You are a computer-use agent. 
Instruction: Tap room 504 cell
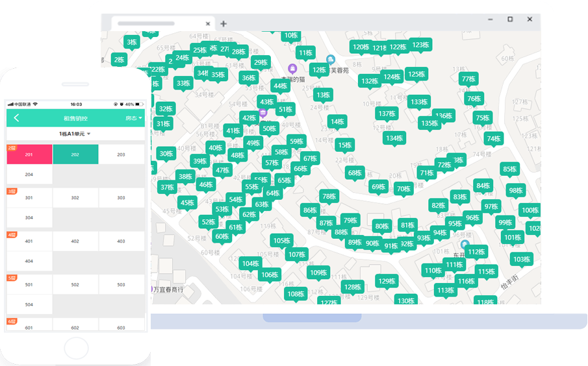coord(29,304)
